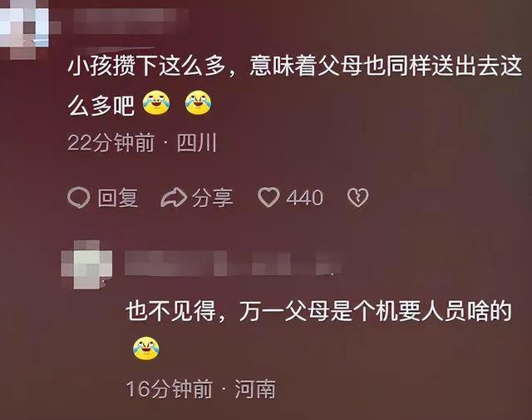The height and width of the screenshot is (420, 532).
Task: Open the reply author's blurred username
Action: tap(233, 263)
